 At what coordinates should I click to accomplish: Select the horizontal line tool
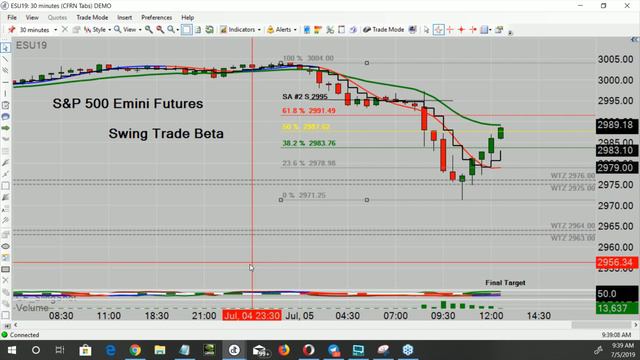[x=5, y=82]
